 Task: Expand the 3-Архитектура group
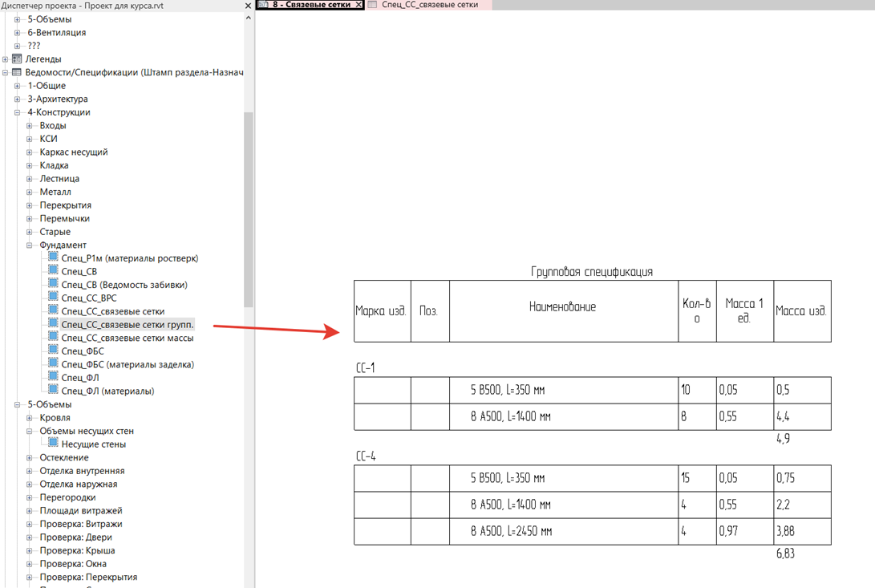point(17,99)
